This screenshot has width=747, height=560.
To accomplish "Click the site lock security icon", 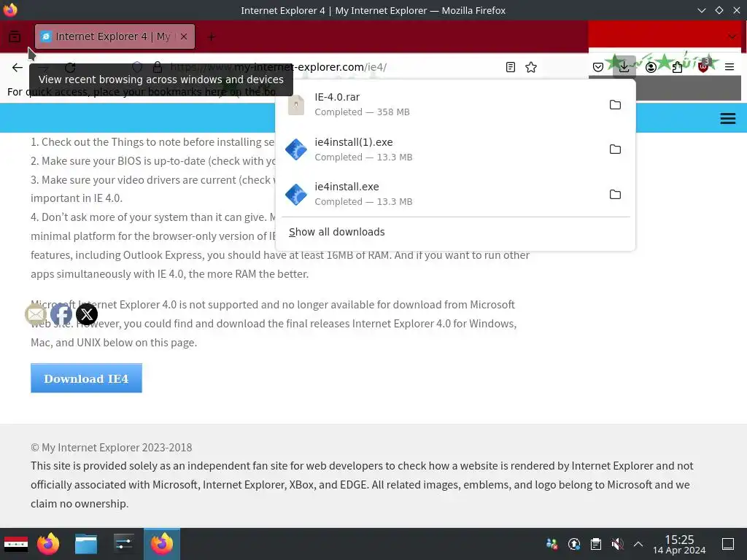I will point(158,67).
